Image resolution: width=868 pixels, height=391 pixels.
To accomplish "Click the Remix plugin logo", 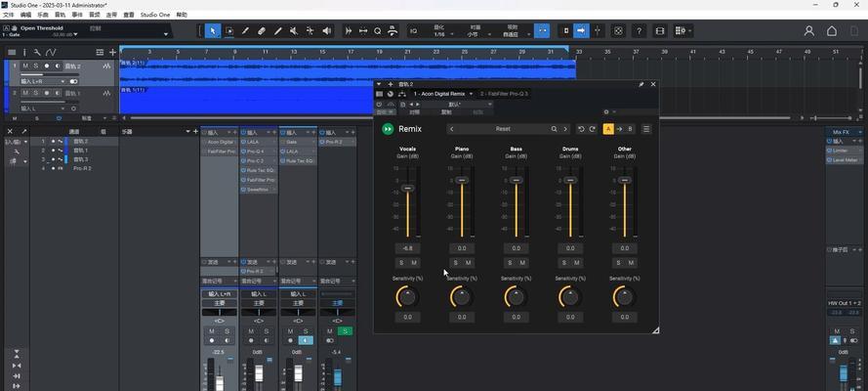I will 388,129.
